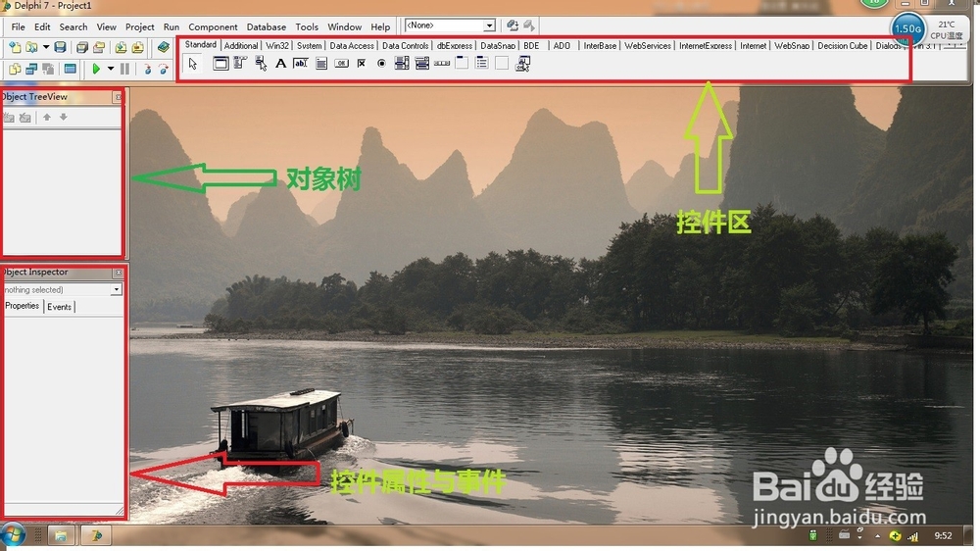Click the Help contents book icon

point(163,47)
